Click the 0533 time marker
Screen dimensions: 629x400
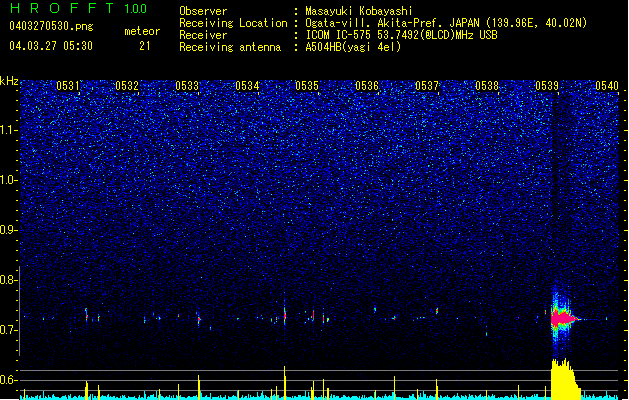click(x=187, y=85)
